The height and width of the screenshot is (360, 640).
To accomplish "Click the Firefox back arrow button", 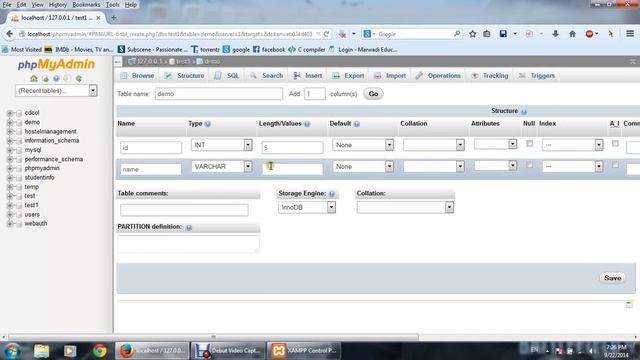I will point(9,34).
